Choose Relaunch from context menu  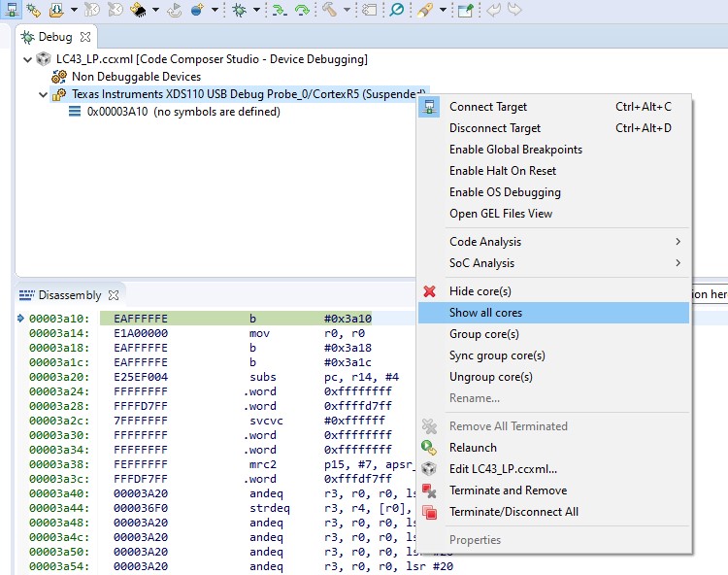coord(553,448)
